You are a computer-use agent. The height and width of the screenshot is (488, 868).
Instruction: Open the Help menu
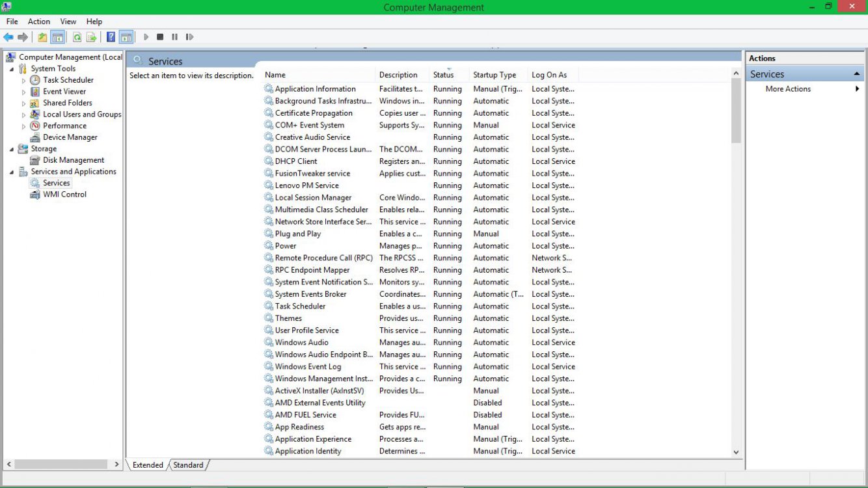[94, 21]
